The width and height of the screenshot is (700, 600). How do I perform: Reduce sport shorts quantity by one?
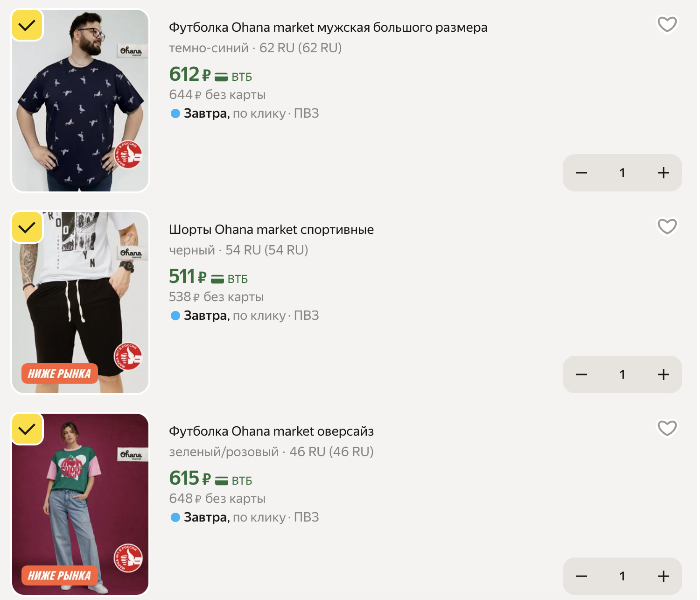581,374
